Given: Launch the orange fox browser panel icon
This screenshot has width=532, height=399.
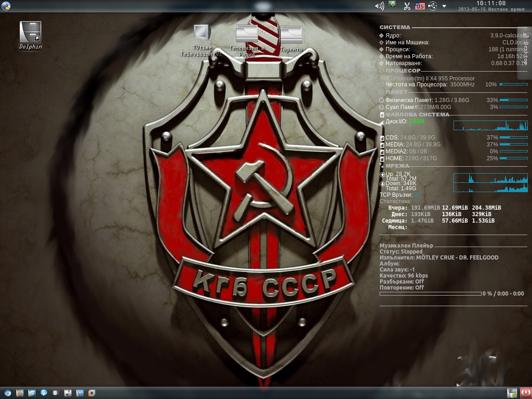Looking at the screenshot, I should pos(20,393).
